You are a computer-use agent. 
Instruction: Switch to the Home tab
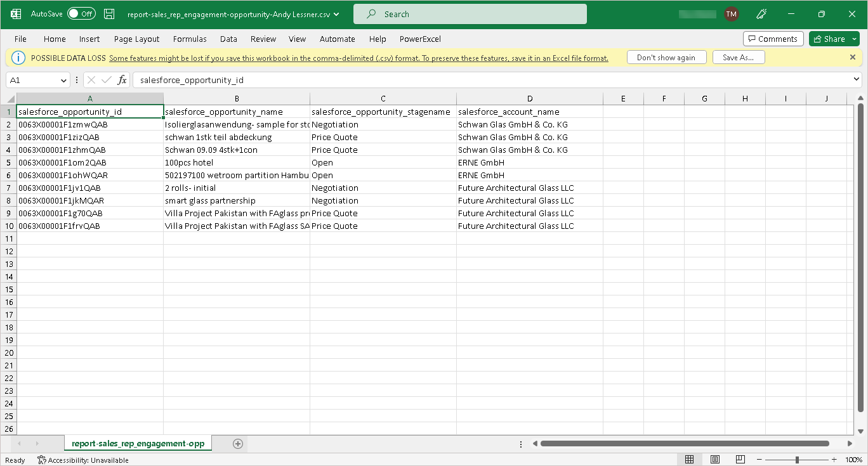click(x=55, y=39)
